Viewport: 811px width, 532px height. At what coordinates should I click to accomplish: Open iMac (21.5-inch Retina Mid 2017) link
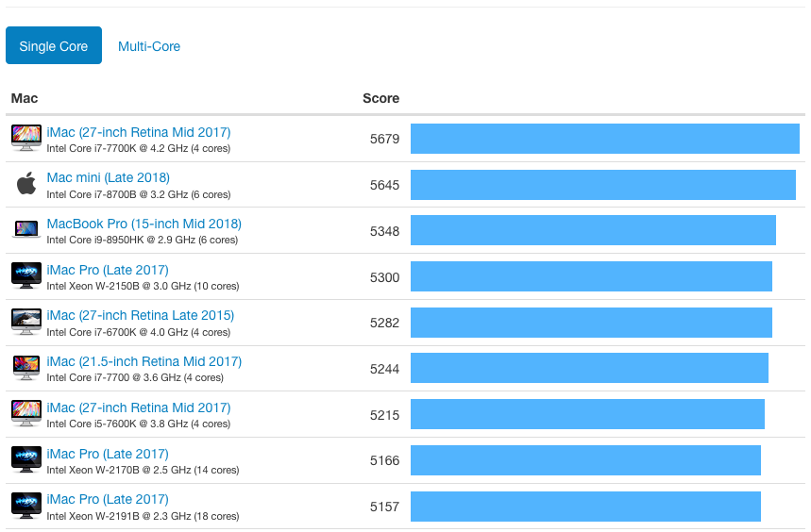pos(144,361)
